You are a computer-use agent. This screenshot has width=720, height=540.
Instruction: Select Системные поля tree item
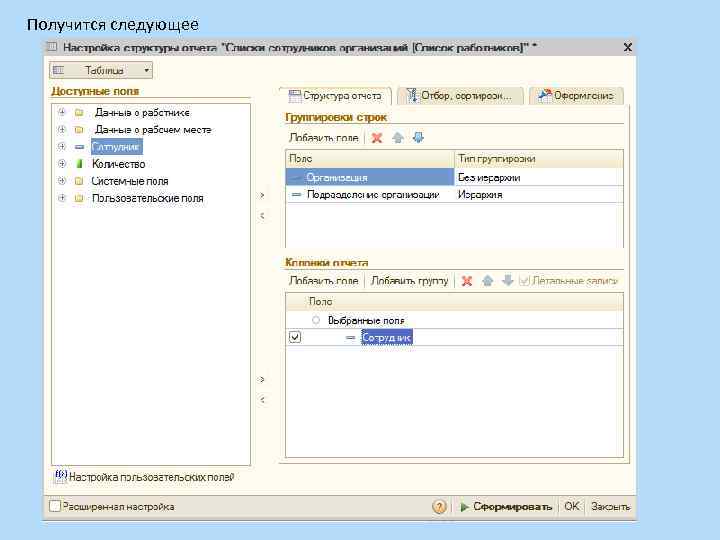130,181
